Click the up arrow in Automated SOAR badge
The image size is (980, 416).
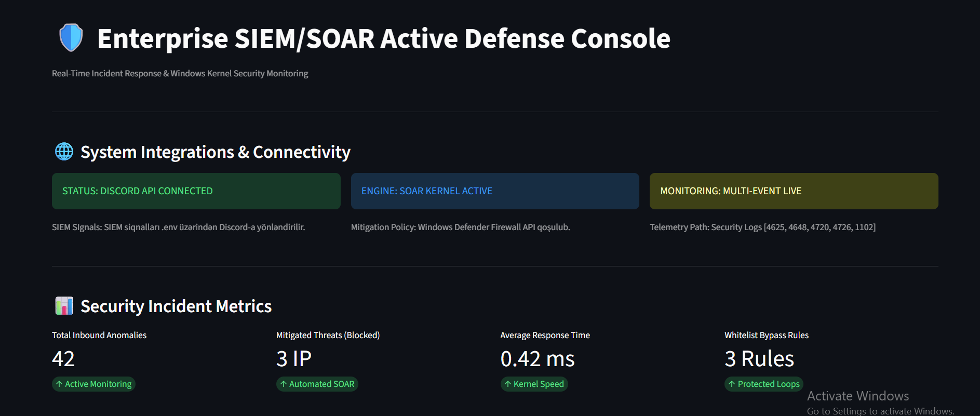(x=284, y=384)
